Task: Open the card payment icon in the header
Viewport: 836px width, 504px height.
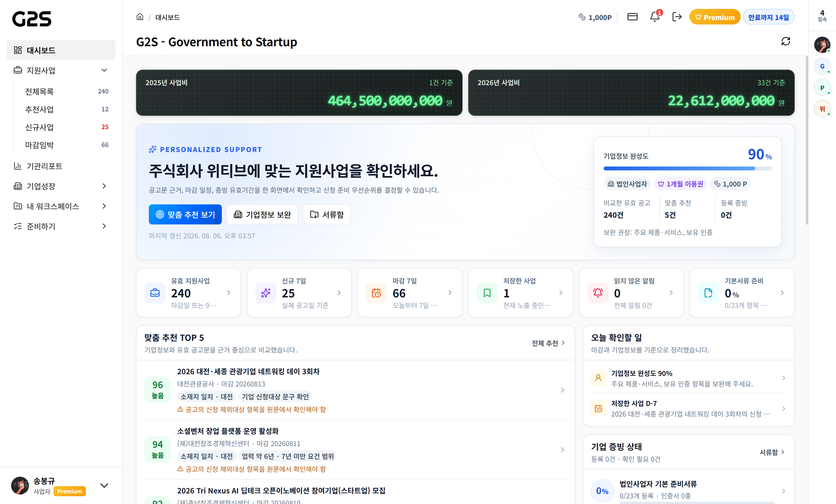Action: coord(632,17)
